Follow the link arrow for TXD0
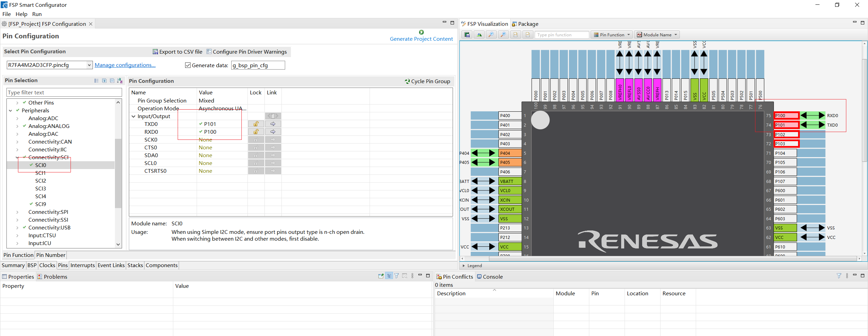Screen dimensions: 868x336 click(x=273, y=124)
